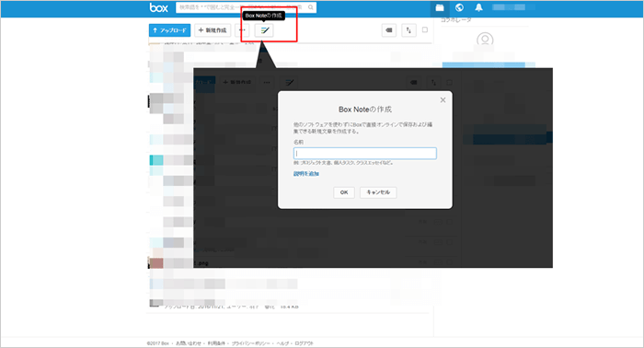Image resolution: width=644 pixels, height=348 pixels.
Task: Click the Box logo in the header
Action: [158, 7]
